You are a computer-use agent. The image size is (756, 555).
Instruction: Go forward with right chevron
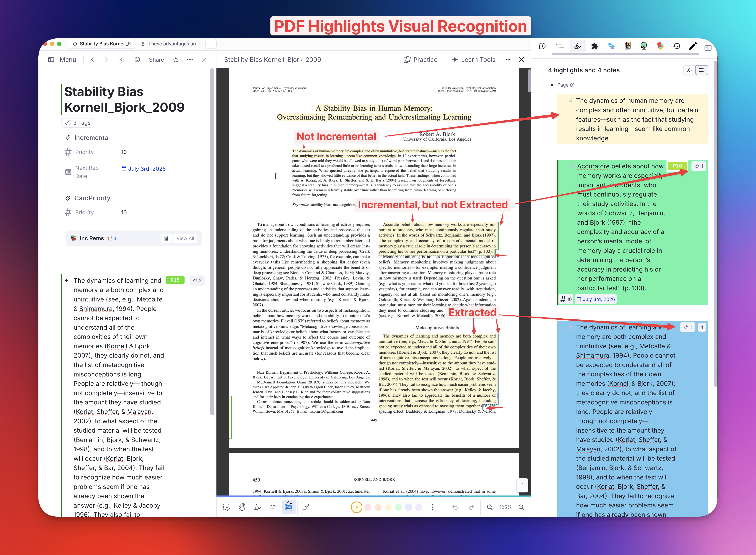[106, 60]
